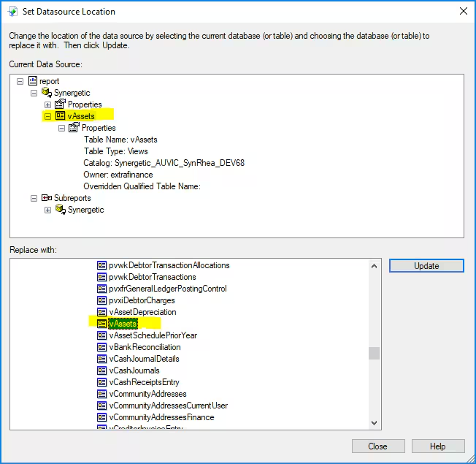Select the Subreports label

point(72,198)
